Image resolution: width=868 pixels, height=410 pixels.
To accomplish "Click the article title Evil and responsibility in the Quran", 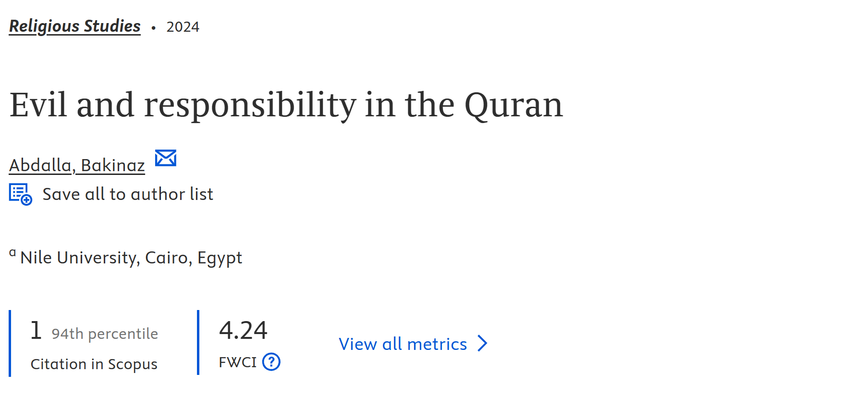I will tap(286, 105).
